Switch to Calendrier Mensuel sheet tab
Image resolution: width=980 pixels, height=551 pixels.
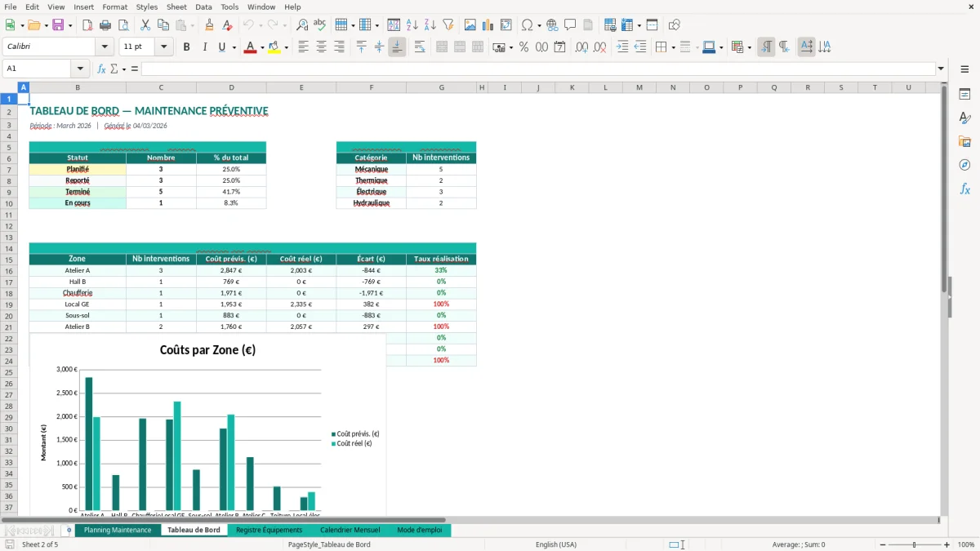click(350, 530)
